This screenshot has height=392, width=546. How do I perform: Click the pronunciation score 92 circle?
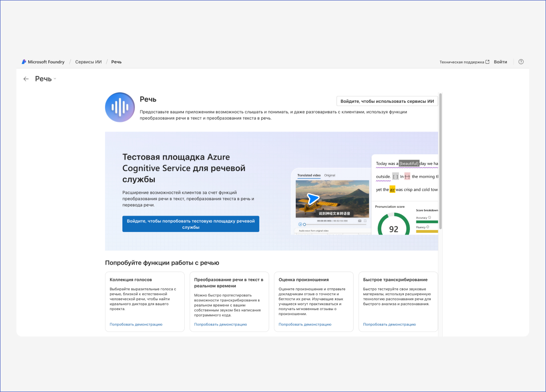click(x=394, y=224)
